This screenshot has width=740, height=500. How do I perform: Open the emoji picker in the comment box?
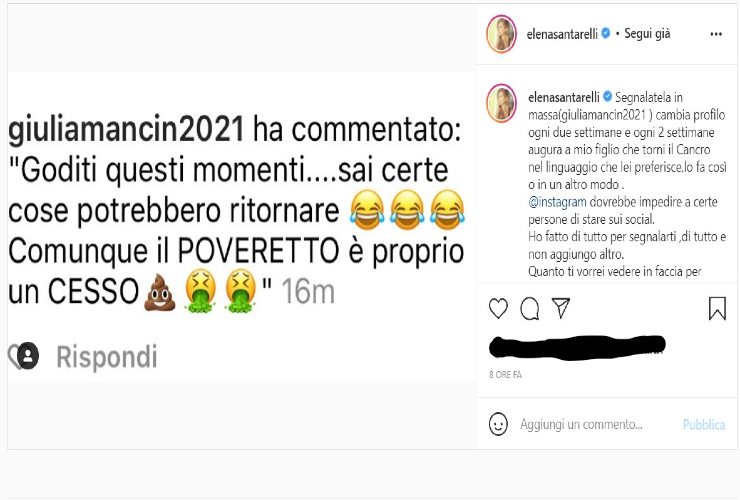pyautogui.click(x=498, y=424)
